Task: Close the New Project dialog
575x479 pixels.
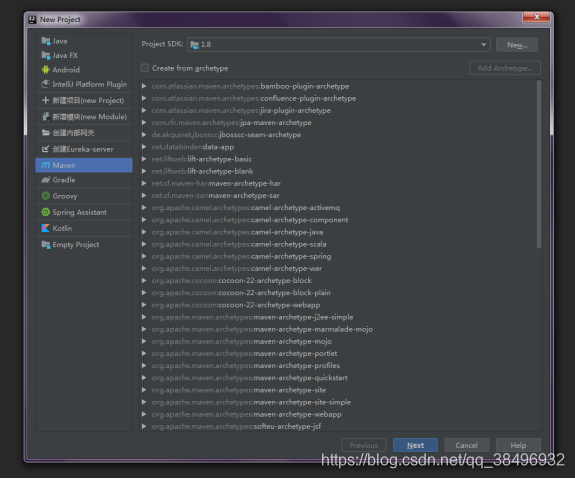Action: (x=536, y=17)
